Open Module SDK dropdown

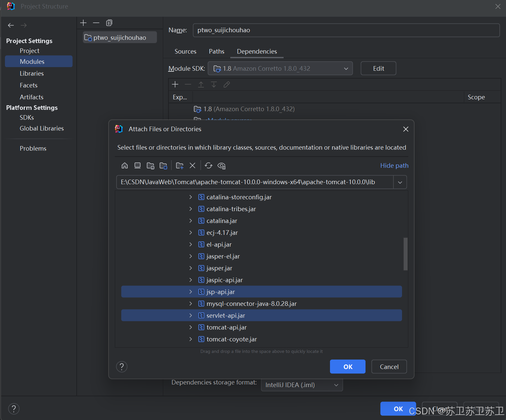280,68
